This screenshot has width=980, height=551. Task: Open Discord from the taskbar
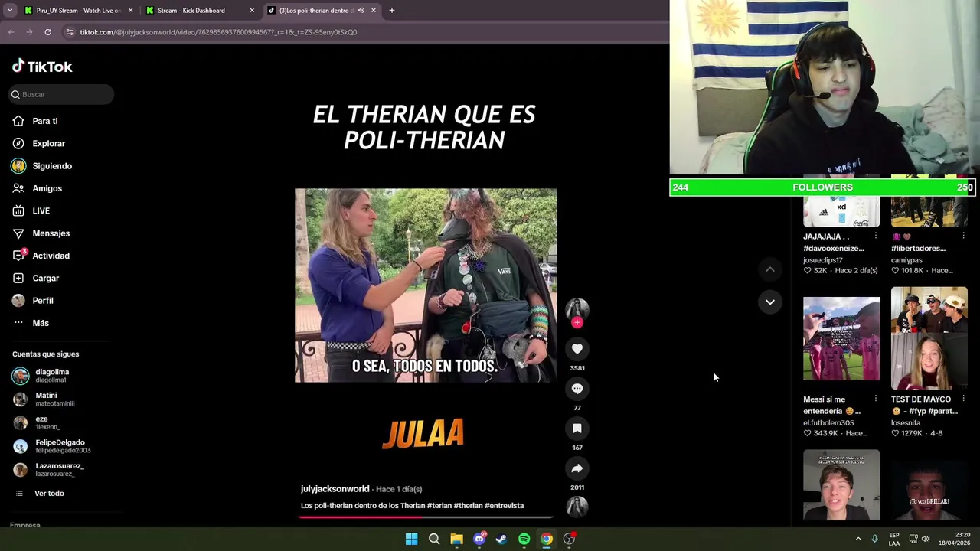[479, 539]
